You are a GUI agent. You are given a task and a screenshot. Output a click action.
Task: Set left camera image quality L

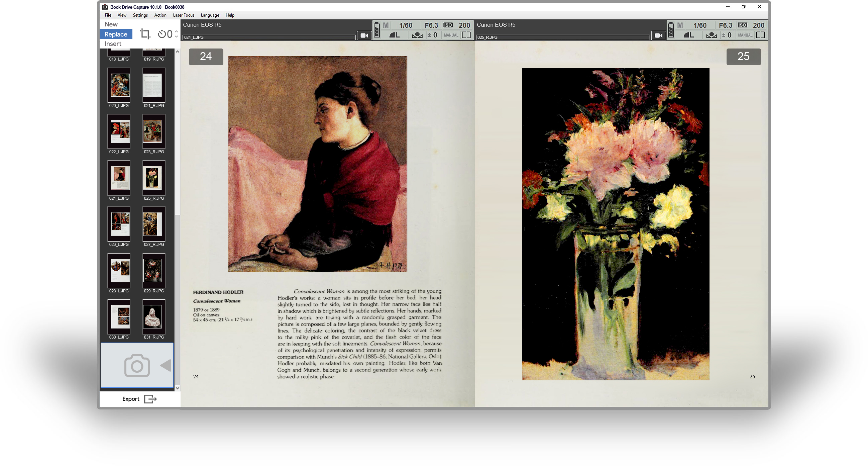coord(395,35)
